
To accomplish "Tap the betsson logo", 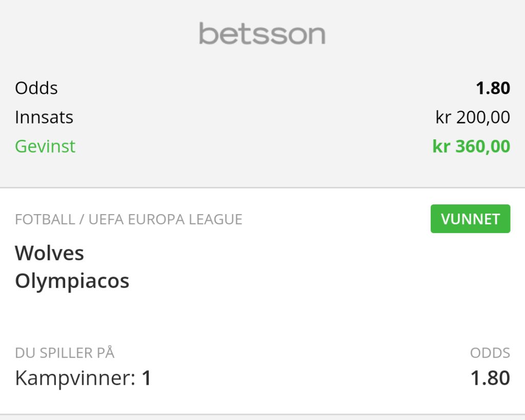I will (262, 33).
